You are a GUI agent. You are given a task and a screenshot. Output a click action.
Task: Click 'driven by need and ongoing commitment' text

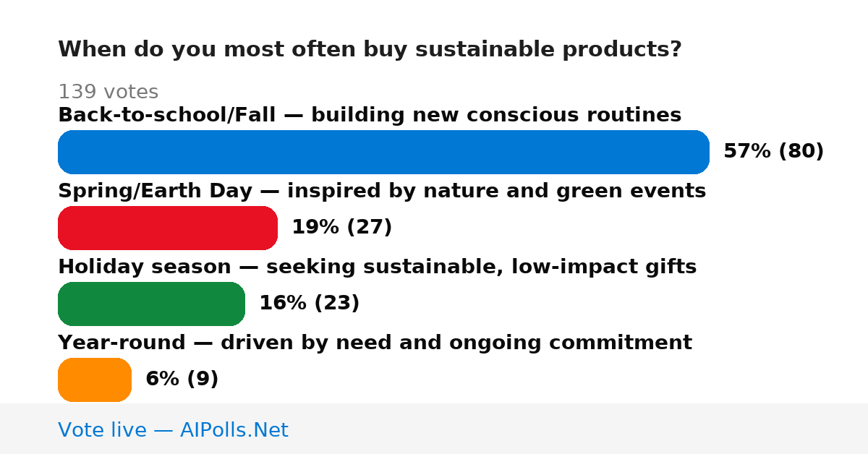[x=456, y=343]
